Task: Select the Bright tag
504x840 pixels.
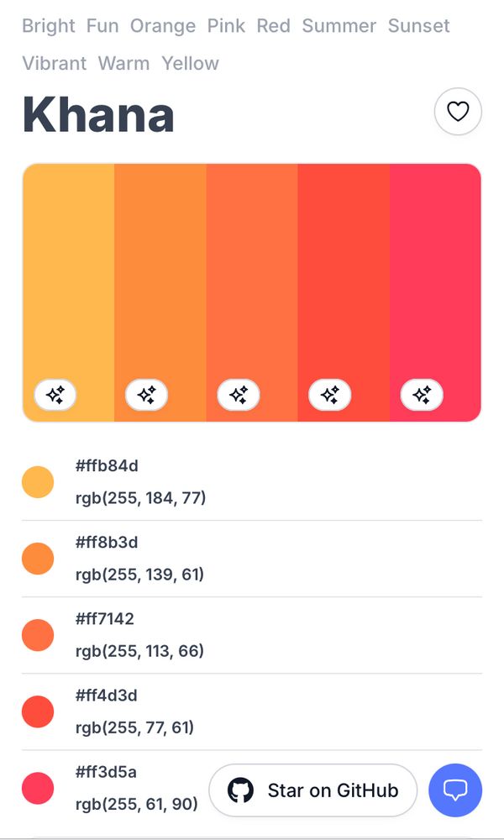Action: tap(49, 26)
